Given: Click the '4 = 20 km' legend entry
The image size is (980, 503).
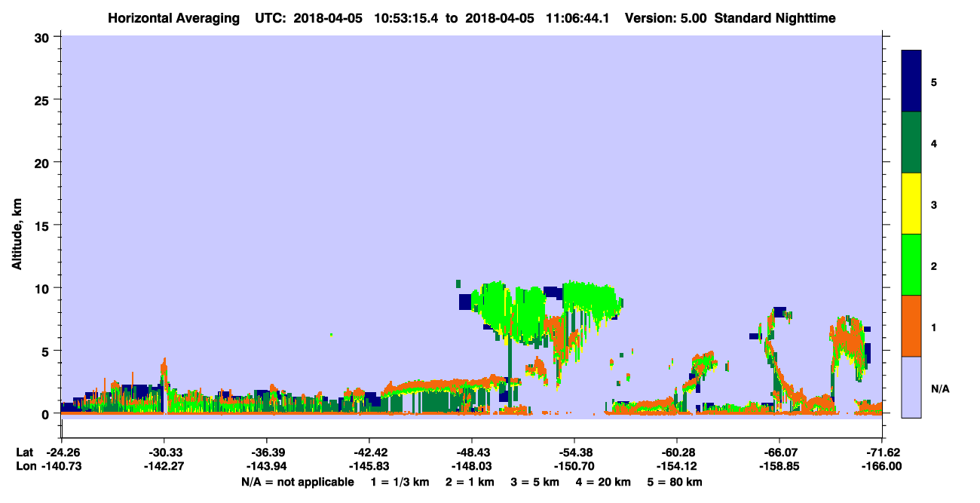Looking at the screenshot, I should [604, 482].
